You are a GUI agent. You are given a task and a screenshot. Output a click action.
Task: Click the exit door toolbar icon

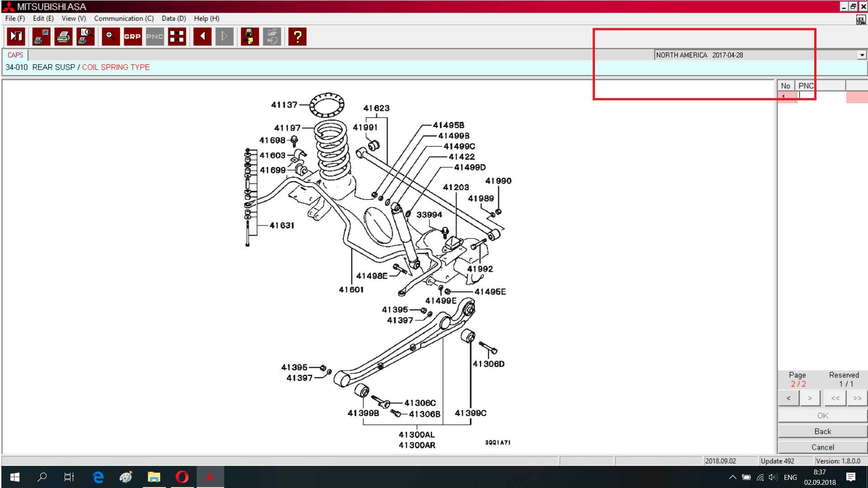coord(16,37)
